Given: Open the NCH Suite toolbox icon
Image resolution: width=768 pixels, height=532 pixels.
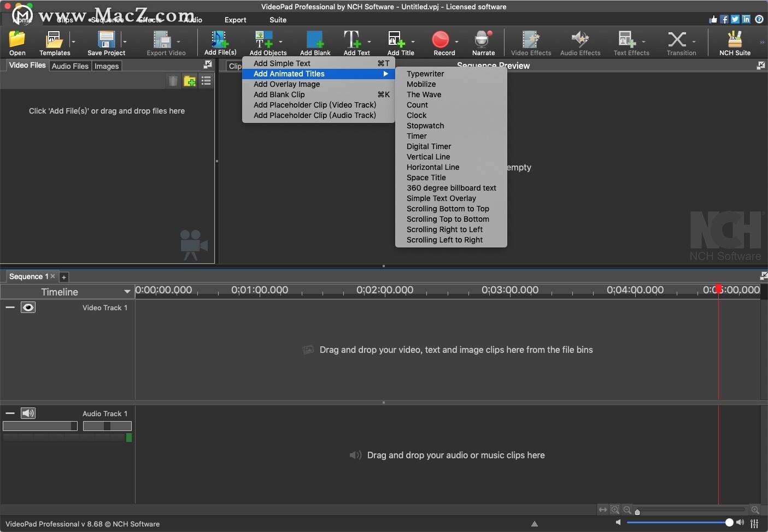Looking at the screenshot, I should click(x=735, y=39).
